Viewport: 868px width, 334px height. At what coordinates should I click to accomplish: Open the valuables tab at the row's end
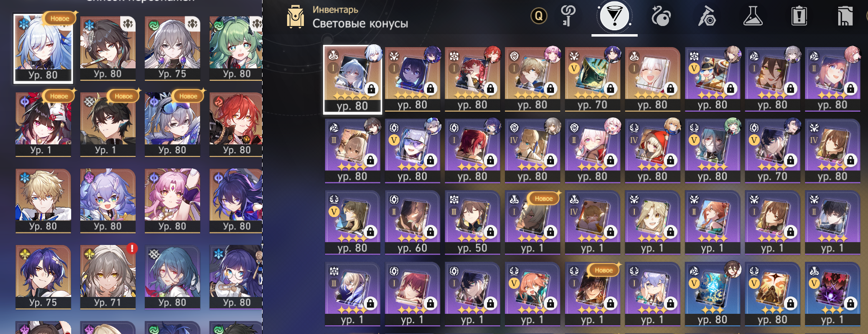coord(845,16)
